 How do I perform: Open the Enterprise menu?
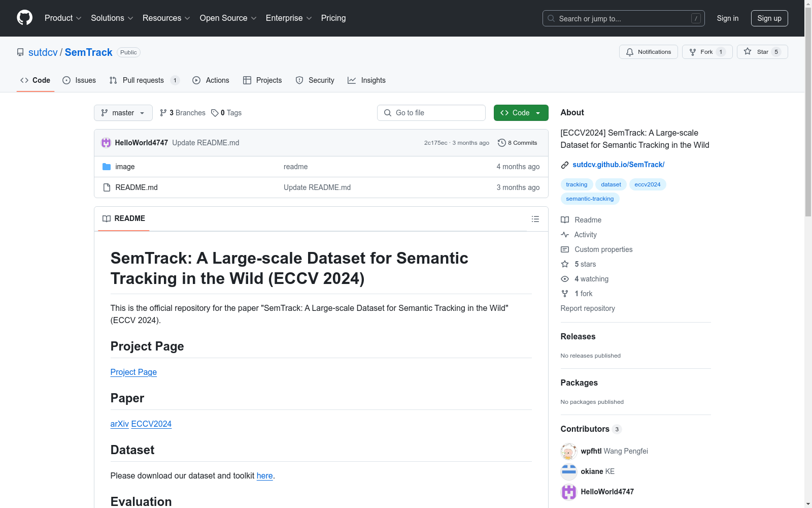coord(289,18)
